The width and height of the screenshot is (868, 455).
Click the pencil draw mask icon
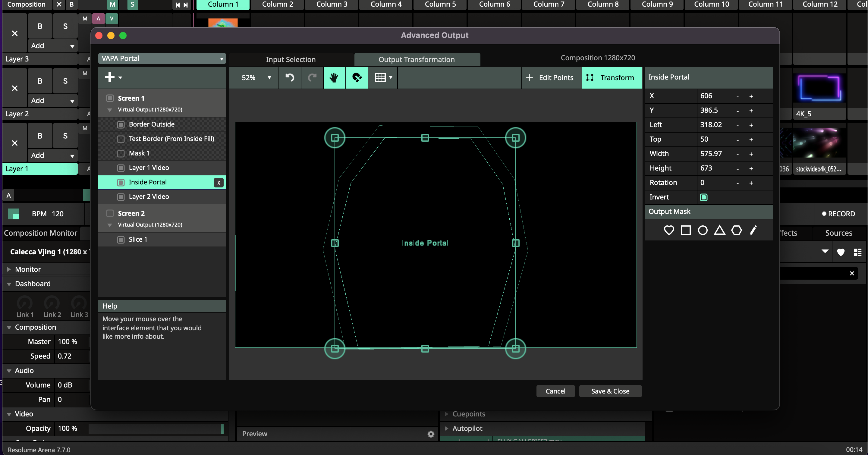pos(753,231)
